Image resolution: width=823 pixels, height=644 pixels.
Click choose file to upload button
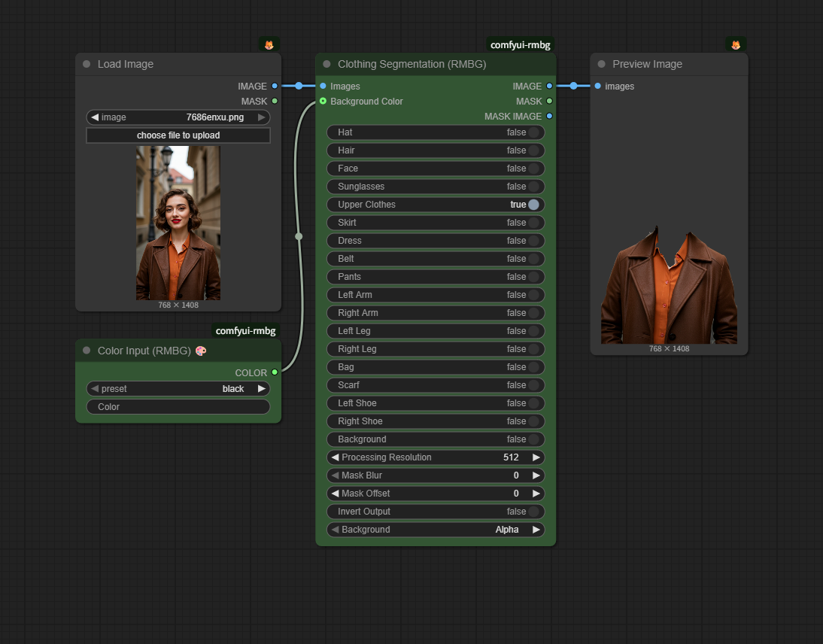click(x=178, y=135)
